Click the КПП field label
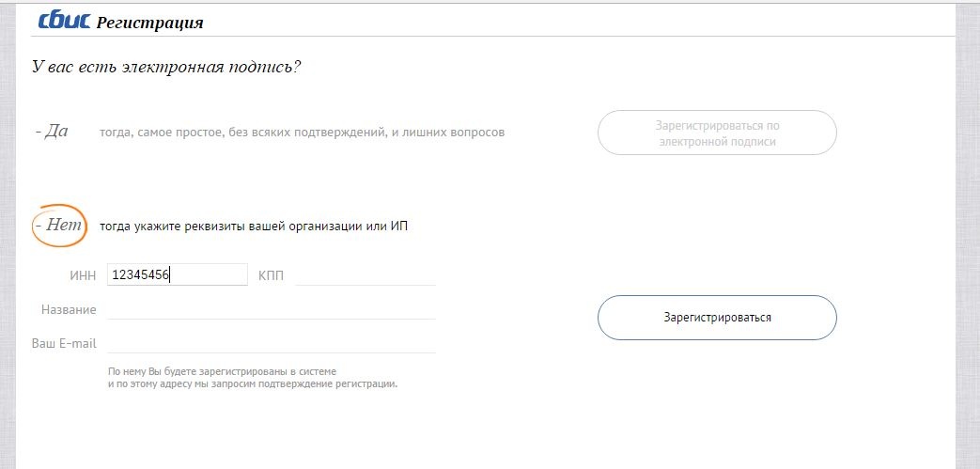The height and width of the screenshot is (469, 980). [x=271, y=275]
